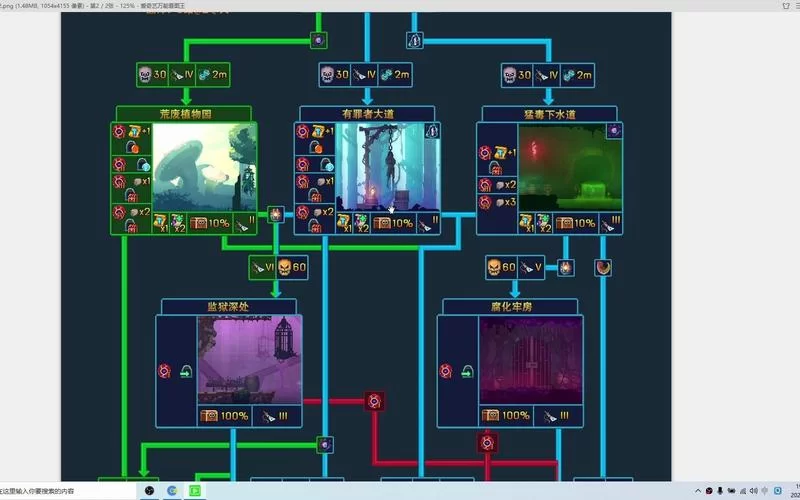The width and height of the screenshot is (800, 500).
Task: Click the 腐化牢房 biome title
Action: 510,307
